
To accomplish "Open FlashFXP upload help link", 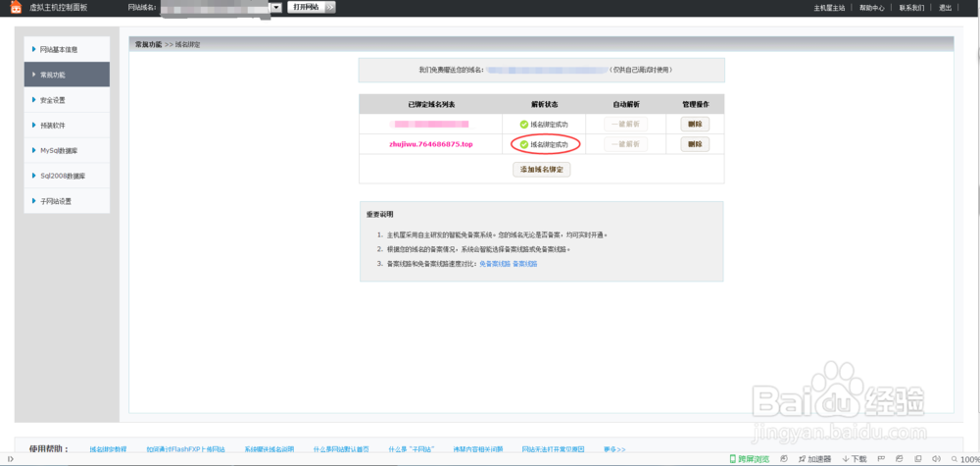I will [185, 449].
